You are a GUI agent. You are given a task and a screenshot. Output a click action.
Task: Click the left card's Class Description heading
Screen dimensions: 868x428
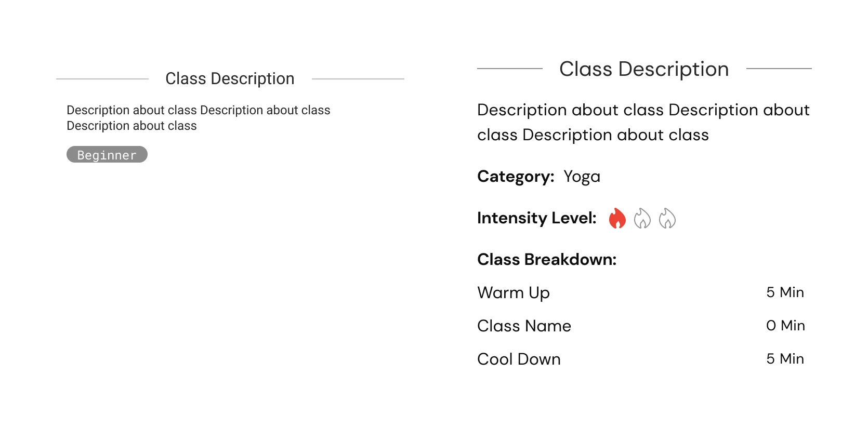tap(230, 78)
